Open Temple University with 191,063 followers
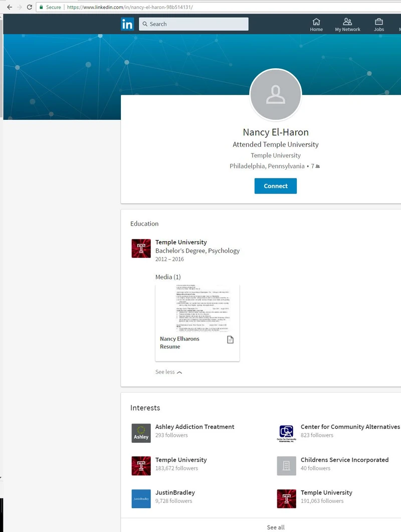The height and width of the screenshot is (532, 401). click(326, 493)
